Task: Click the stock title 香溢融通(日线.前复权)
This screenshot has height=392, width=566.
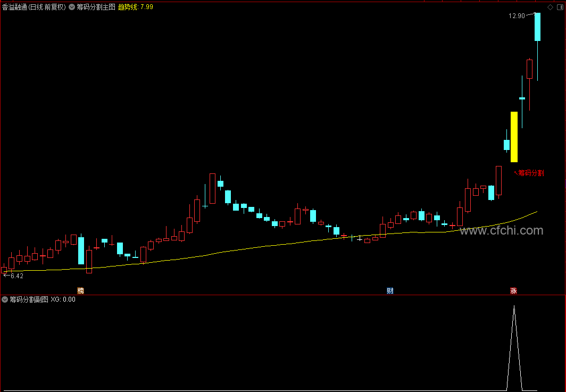Action: pos(34,7)
